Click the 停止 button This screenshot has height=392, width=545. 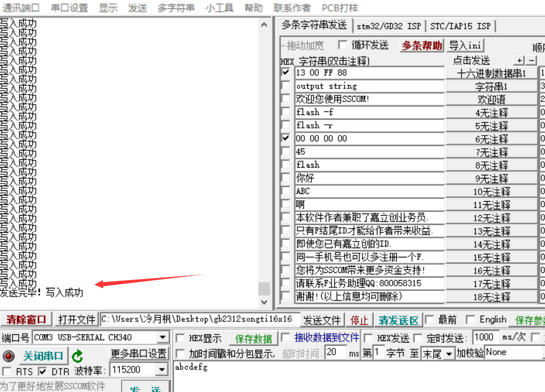point(359,320)
